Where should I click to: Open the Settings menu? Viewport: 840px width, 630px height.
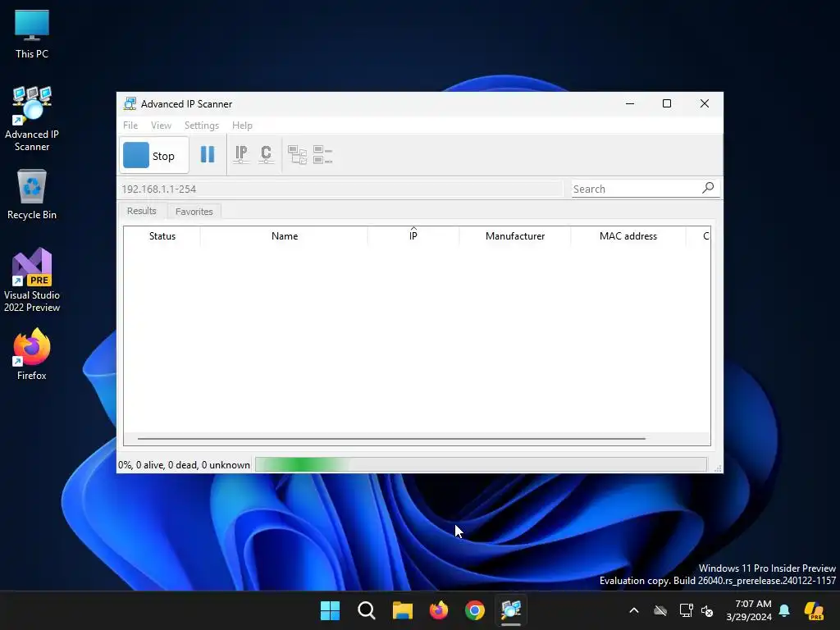tap(202, 126)
